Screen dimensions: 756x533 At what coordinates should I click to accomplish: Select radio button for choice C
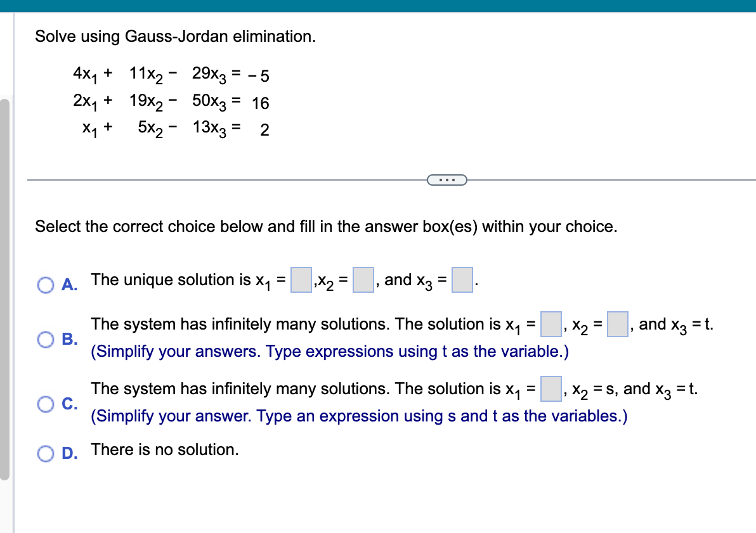(x=45, y=404)
